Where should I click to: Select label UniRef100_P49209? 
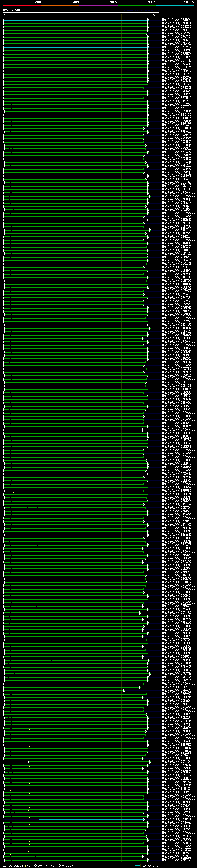(x=176, y=78)
